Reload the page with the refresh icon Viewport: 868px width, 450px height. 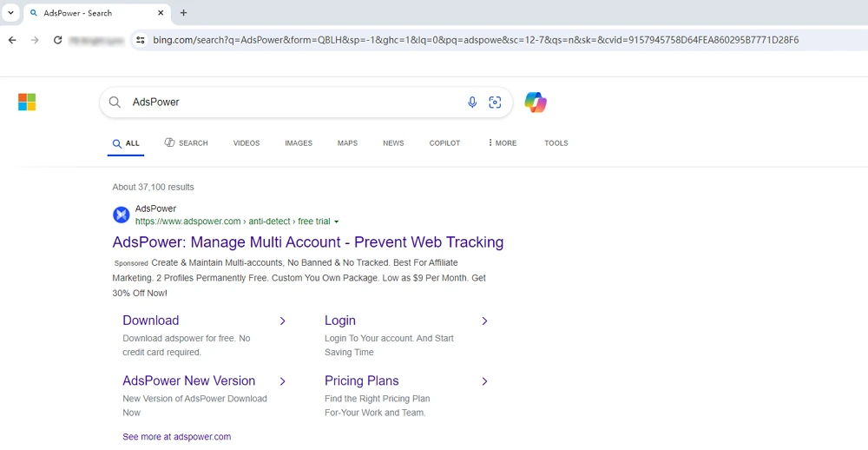(57, 40)
